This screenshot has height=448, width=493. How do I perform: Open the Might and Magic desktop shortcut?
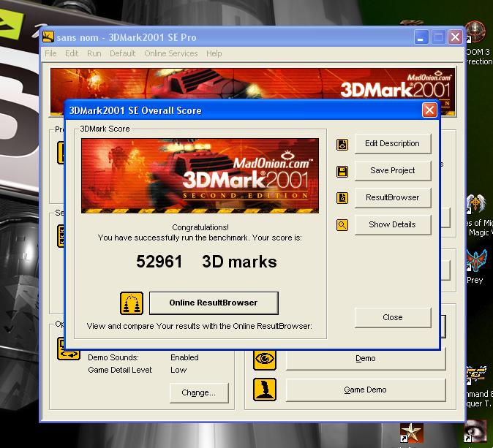[x=477, y=203]
